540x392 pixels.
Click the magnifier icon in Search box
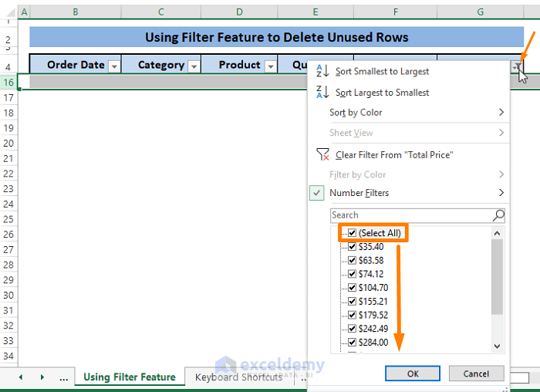click(498, 215)
